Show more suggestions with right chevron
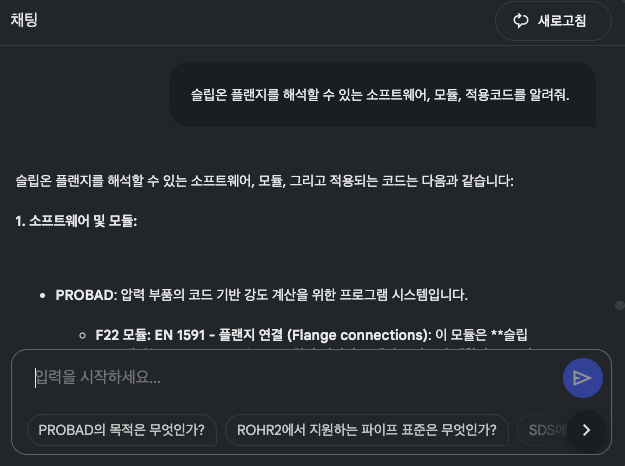The width and height of the screenshot is (625, 466). [586, 430]
